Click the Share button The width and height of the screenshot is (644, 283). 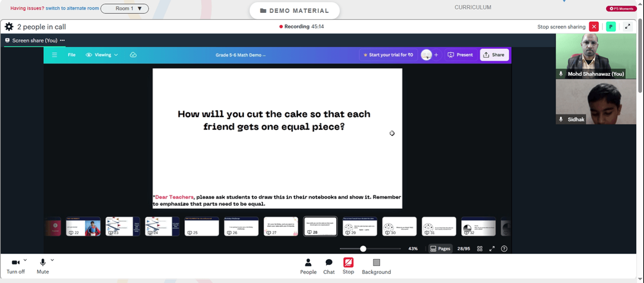tap(494, 55)
